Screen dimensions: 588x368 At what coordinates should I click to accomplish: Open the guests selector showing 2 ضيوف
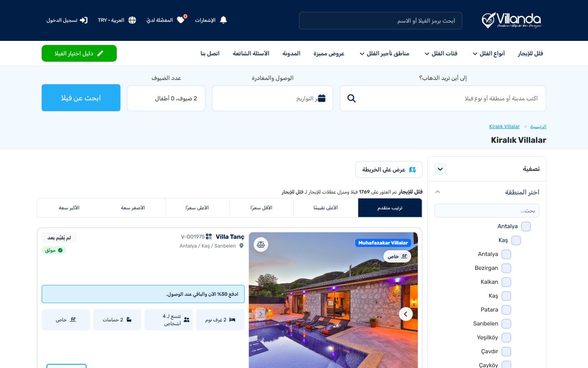[166, 98]
